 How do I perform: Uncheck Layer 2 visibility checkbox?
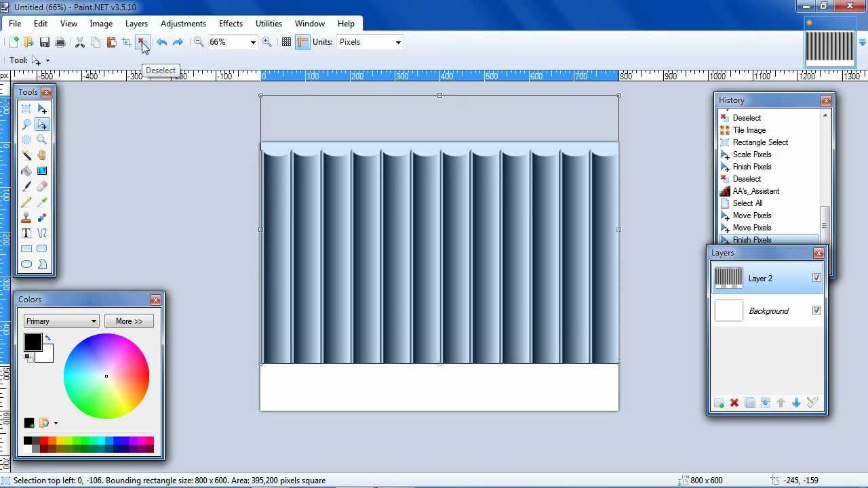[816, 278]
